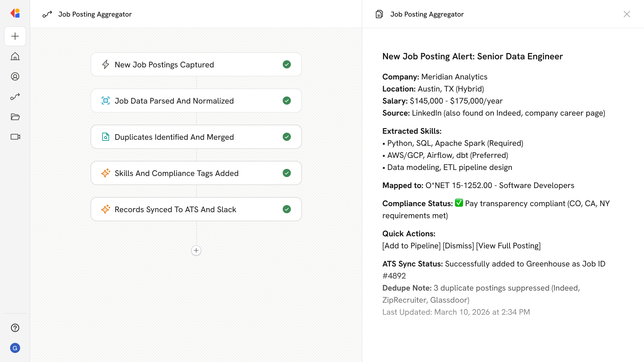Click the lightning trigger icon on first step
The height and width of the screenshot is (362, 644).
click(106, 64)
